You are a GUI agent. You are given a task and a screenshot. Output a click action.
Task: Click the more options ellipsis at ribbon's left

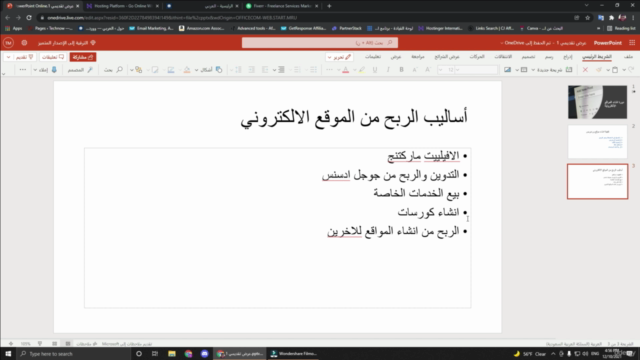click(23, 70)
